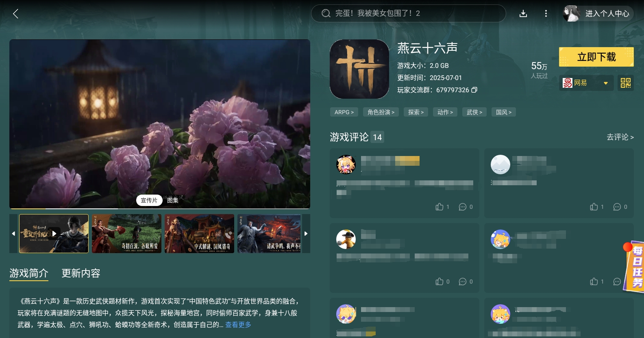The height and width of the screenshot is (338, 644).
Task: Open the 每日任务 daily task badge
Action: tap(635, 267)
